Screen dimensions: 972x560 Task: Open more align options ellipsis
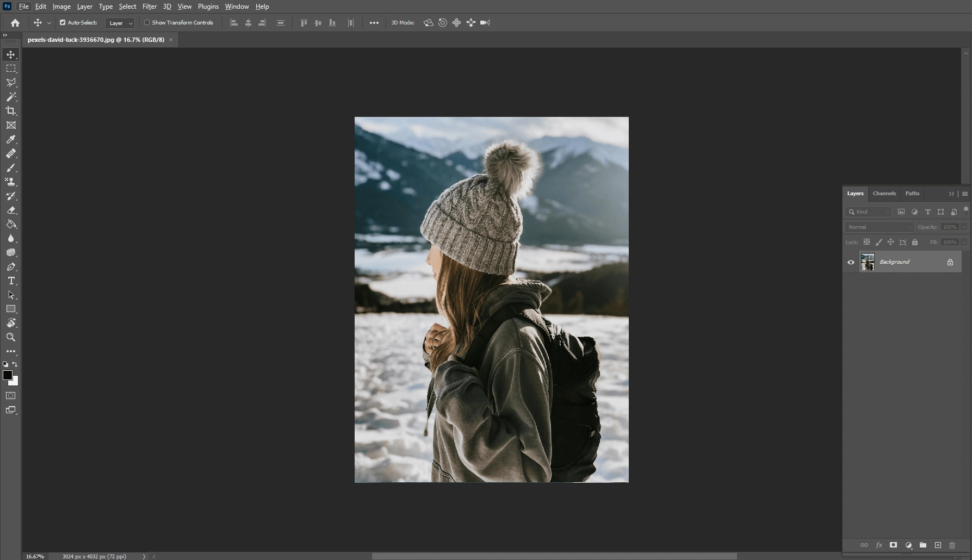(x=374, y=23)
